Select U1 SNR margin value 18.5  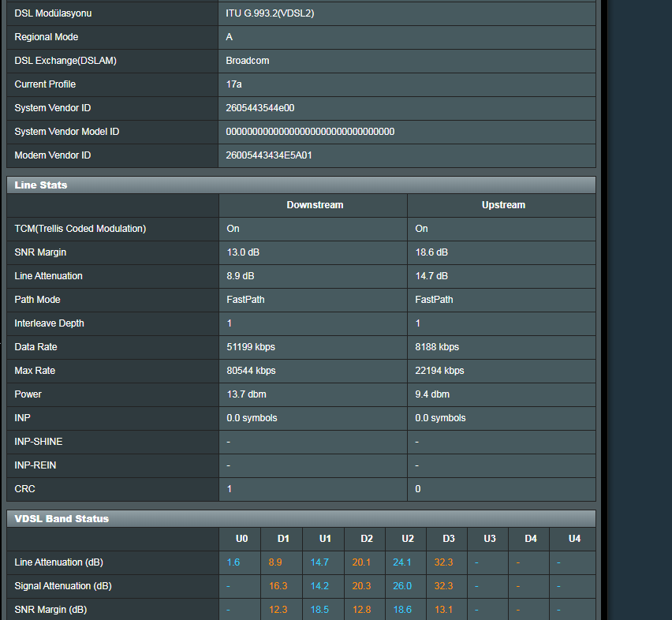319,609
